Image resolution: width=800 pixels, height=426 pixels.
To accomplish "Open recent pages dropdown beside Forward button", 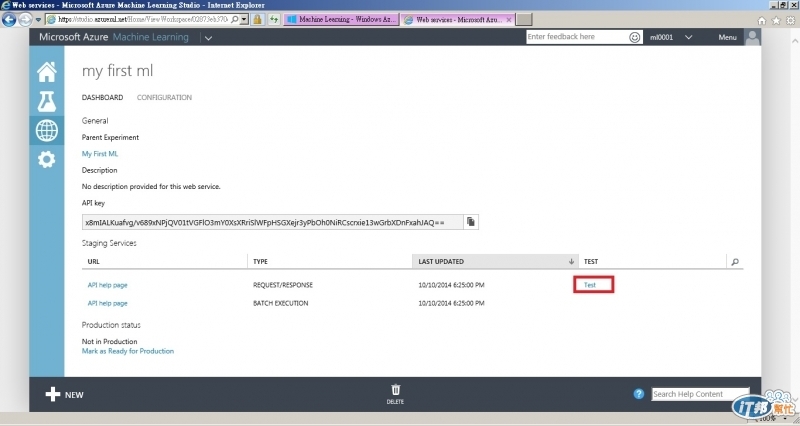I will click(x=38, y=20).
